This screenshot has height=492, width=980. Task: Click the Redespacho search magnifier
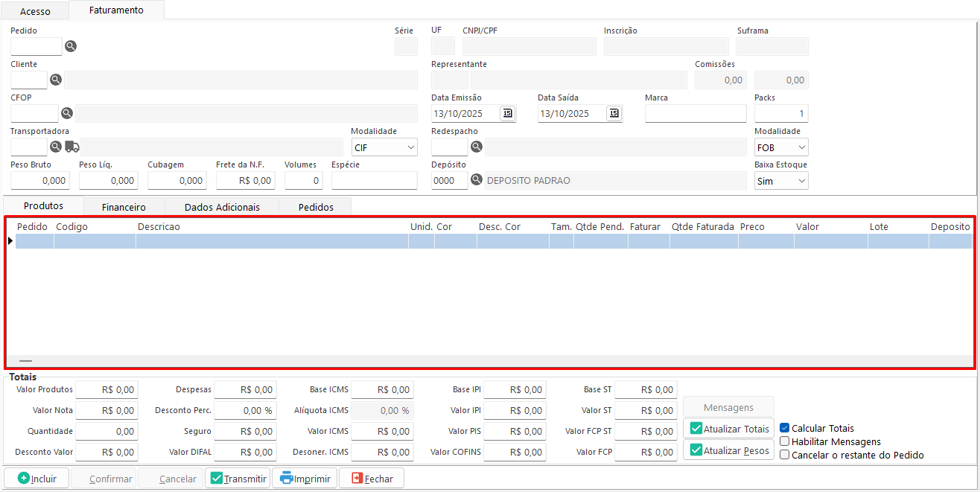[477, 147]
